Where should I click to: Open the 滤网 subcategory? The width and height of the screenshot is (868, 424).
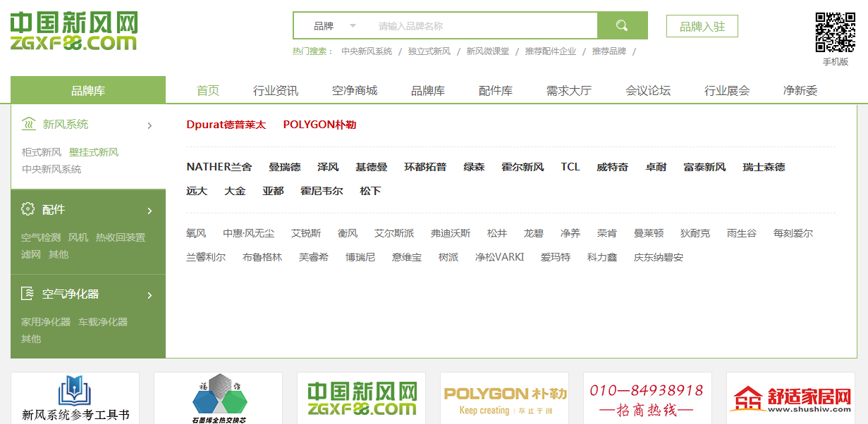(31, 254)
